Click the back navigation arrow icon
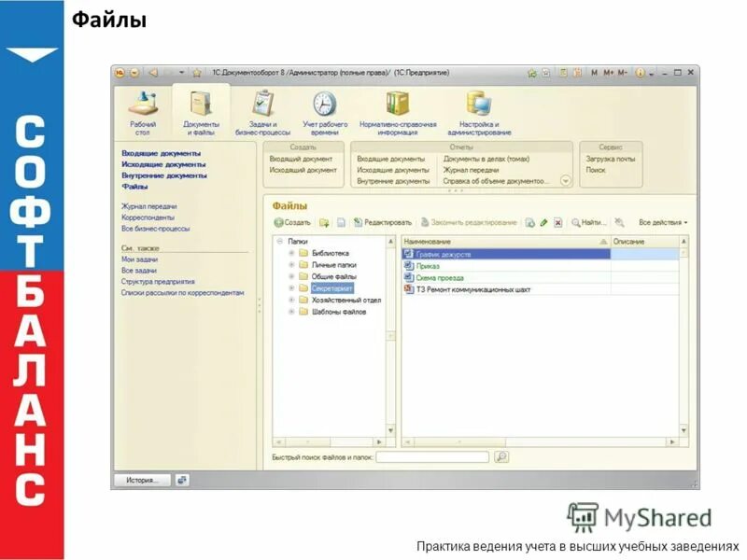Image resolution: width=747 pixels, height=560 pixels. click(153, 73)
